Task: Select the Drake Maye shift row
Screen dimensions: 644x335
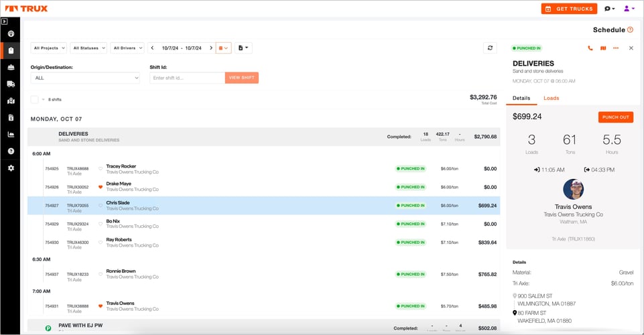Action: [263, 187]
